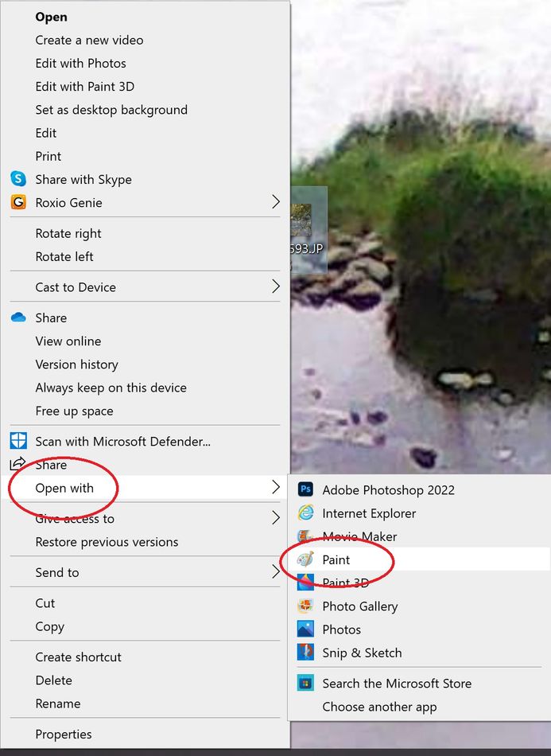The image size is (551, 756).
Task: Expand the Cast to Device submenu arrow
Action: [x=275, y=286]
